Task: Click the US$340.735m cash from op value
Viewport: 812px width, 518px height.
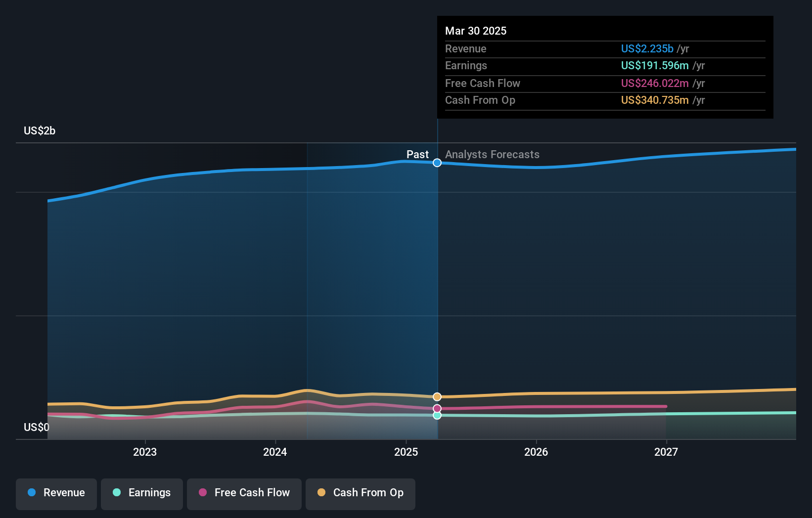Action: coord(655,100)
